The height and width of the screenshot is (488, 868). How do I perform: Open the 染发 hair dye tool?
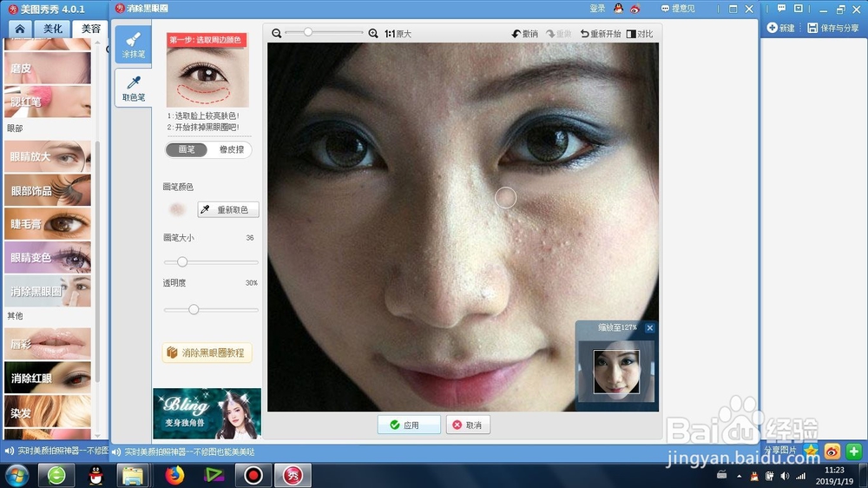click(x=48, y=411)
